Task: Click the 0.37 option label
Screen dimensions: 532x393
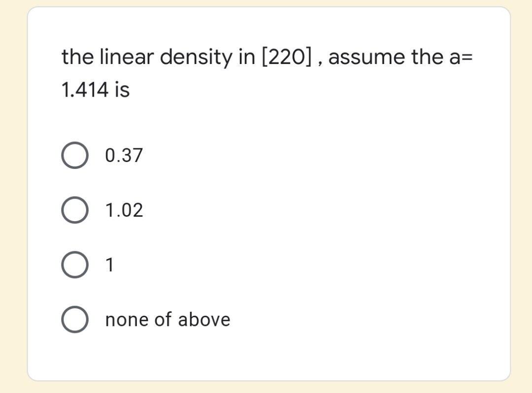Action: [123, 156]
